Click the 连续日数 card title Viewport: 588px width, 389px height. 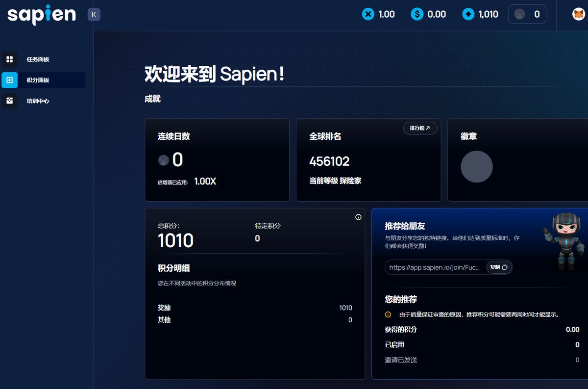click(x=173, y=136)
